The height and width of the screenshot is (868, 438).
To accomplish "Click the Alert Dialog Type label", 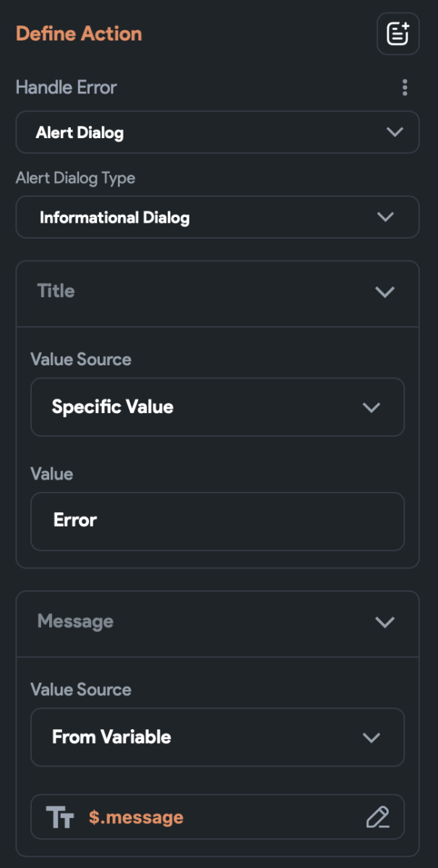I will coord(75,178).
